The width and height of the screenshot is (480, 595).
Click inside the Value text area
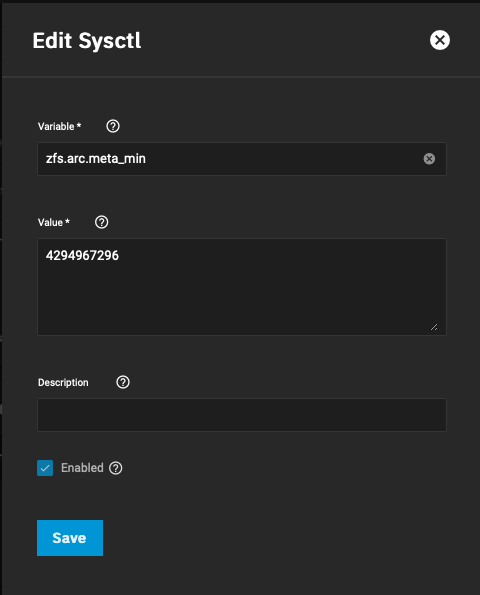(x=242, y=287)
